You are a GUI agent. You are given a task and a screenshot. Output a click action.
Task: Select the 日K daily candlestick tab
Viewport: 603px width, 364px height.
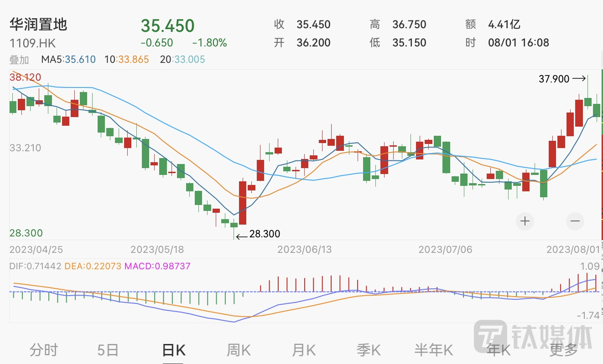174,350
